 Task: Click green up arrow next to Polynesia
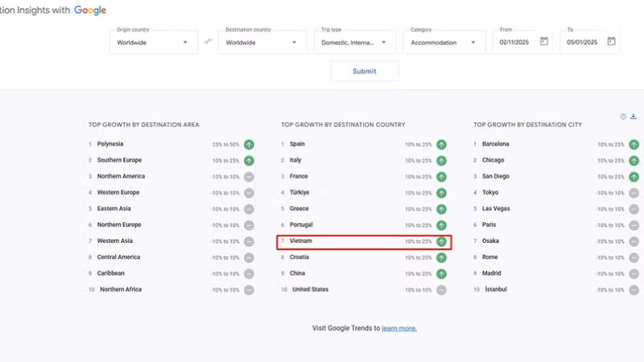coord(249,145)
